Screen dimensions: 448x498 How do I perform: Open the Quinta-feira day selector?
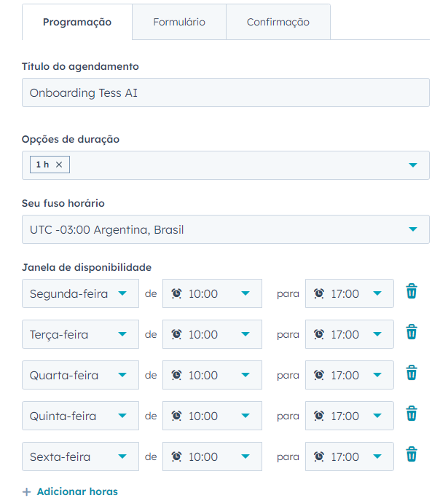[x=80, y=416]
